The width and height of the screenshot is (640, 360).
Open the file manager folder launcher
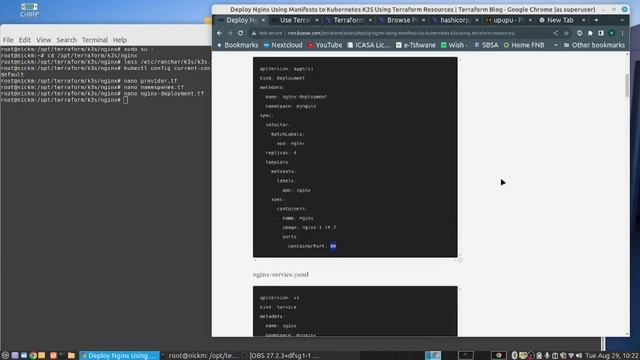[71, 356]
